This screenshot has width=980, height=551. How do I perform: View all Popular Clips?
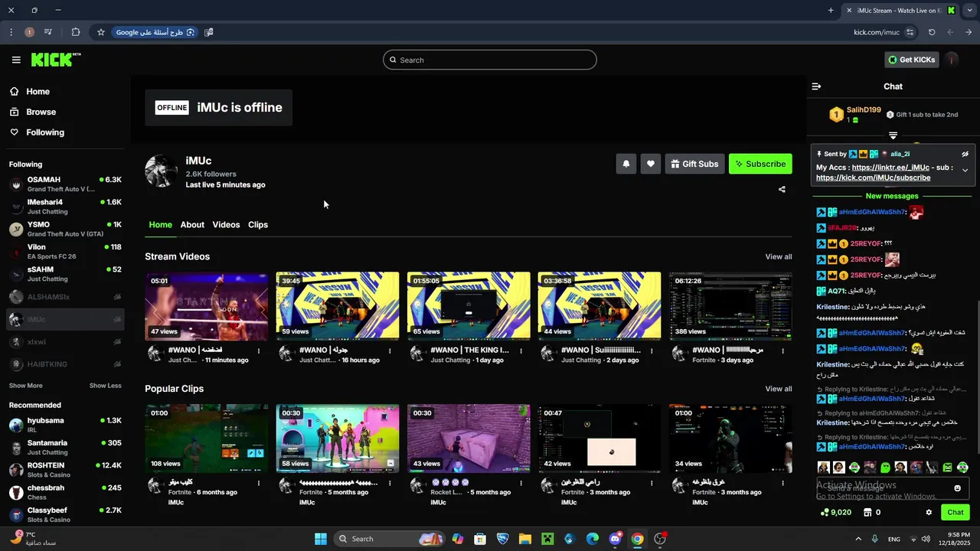click(779, 389)
